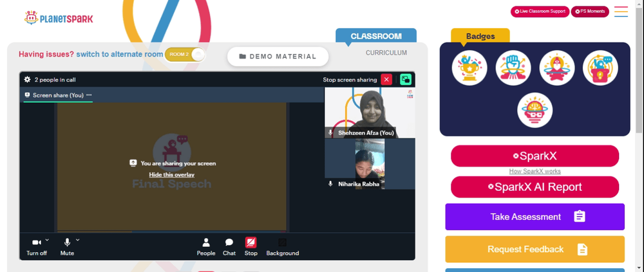Click the meditating figure badge
Screen dimensions: 644x272
(x=556, y=68)
